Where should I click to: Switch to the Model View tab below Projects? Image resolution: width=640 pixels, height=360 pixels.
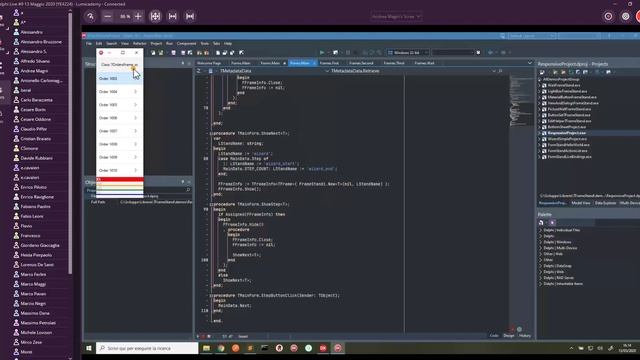(x=580, y=203)
